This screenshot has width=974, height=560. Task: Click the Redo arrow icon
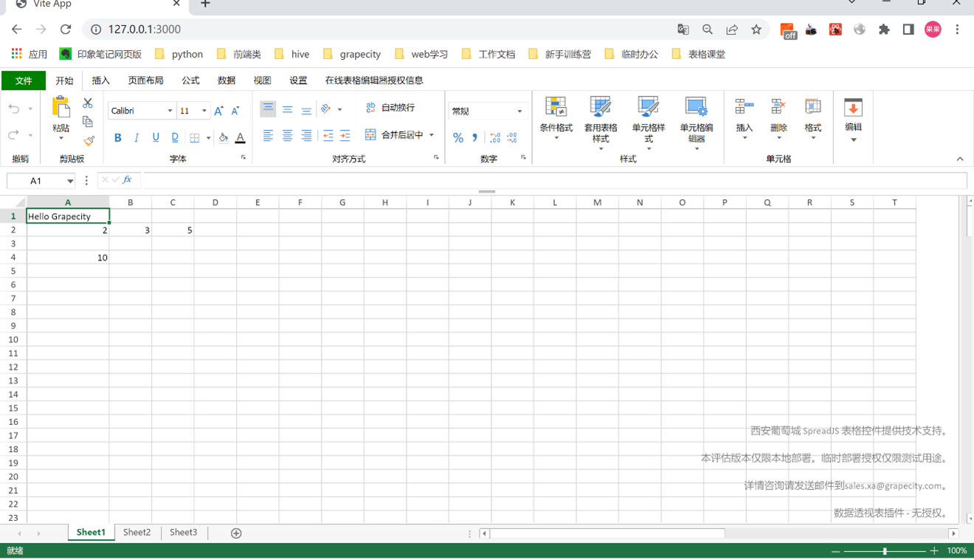(14, 135)
